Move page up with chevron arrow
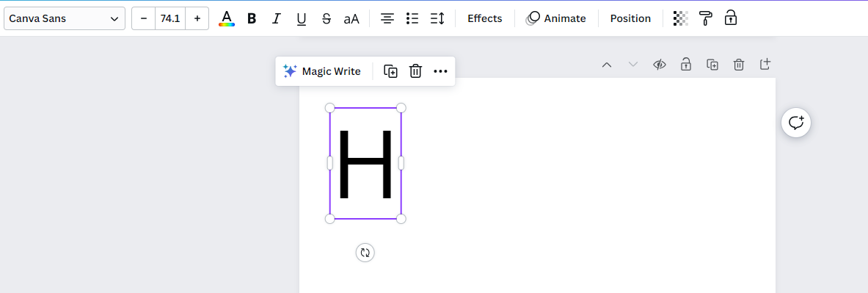 (607, 65)
